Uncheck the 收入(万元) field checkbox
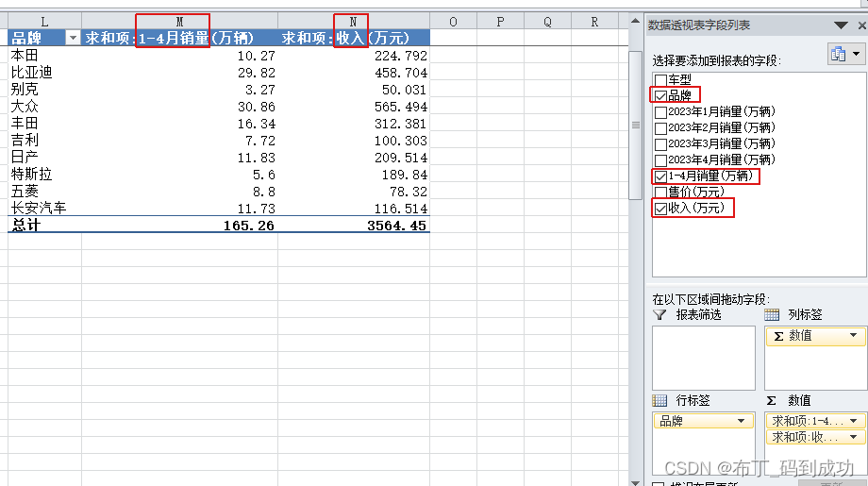The width and height of the screenshot is (868, 486). (x=660, y=209)
